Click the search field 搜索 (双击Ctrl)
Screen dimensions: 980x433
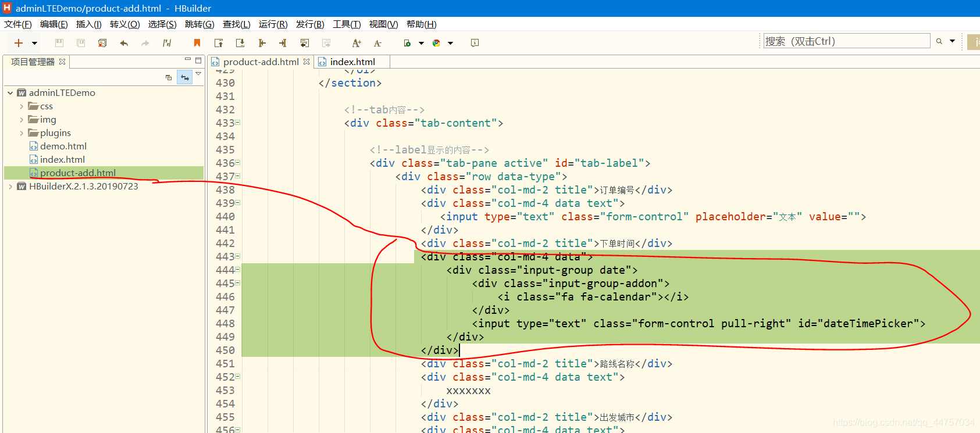tap(846, 41)
